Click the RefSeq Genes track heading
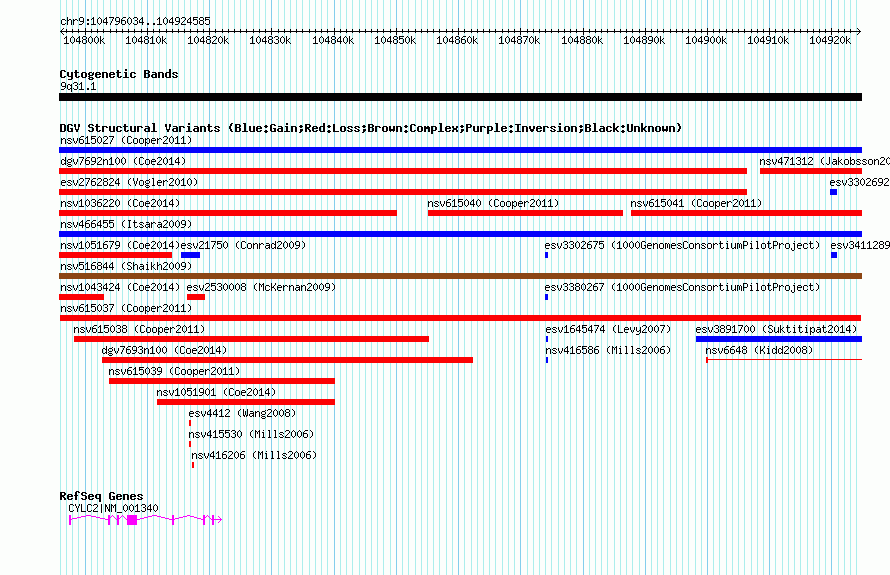Viewport: 890px width, 575px height. (x=101, y=496)
